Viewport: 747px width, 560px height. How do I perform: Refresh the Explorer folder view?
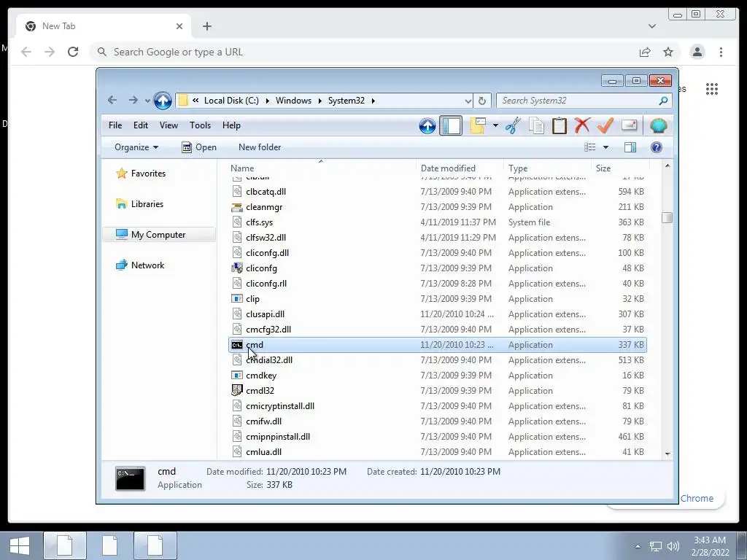pyautogui.click(x=482, y=101)
